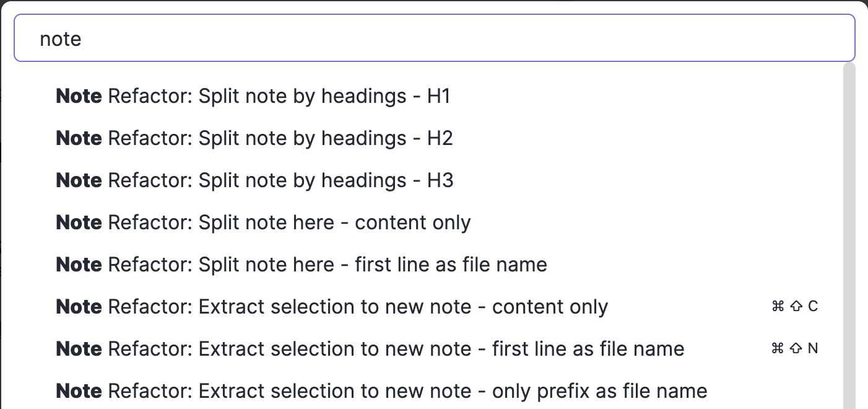Click the bold Note match in the prefix command
The image size is (868, 409).
pyautogui.click(x=79, y=391)
